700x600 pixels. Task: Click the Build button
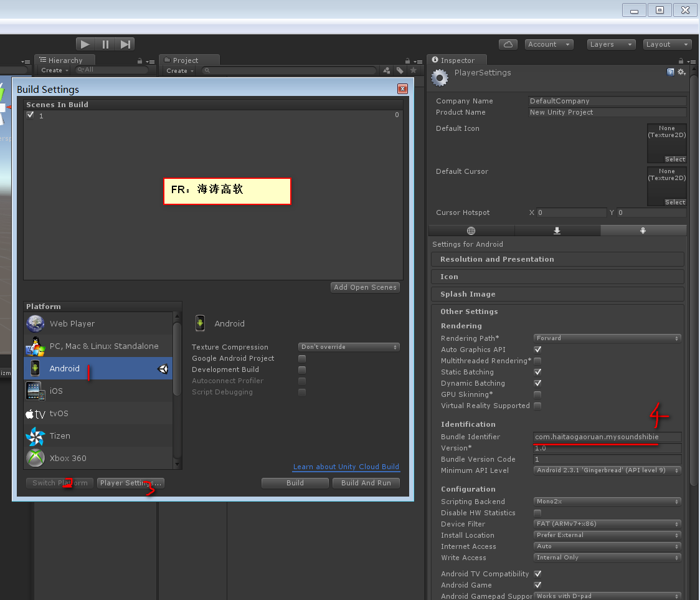tap(295, 483)
